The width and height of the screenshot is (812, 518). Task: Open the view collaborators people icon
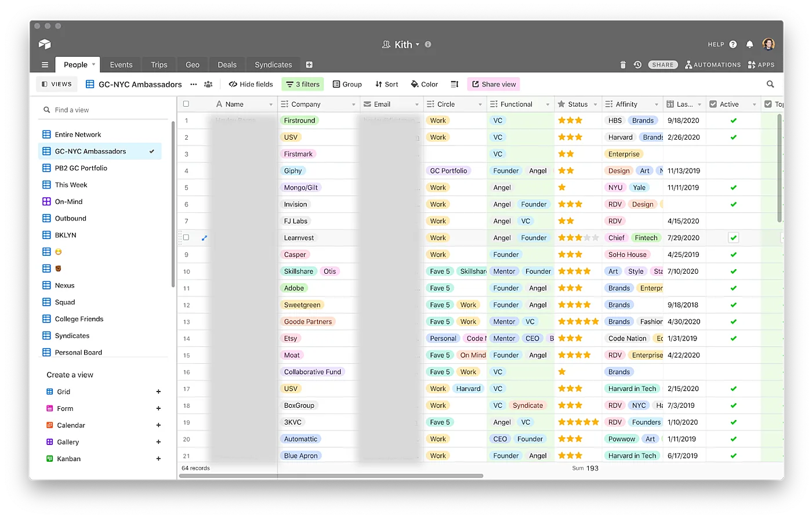tap(208, 84)
